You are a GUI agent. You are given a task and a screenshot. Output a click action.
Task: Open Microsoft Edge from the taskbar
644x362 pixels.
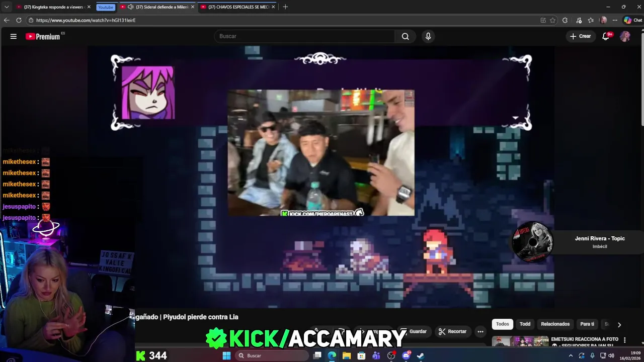pos(332,355)
